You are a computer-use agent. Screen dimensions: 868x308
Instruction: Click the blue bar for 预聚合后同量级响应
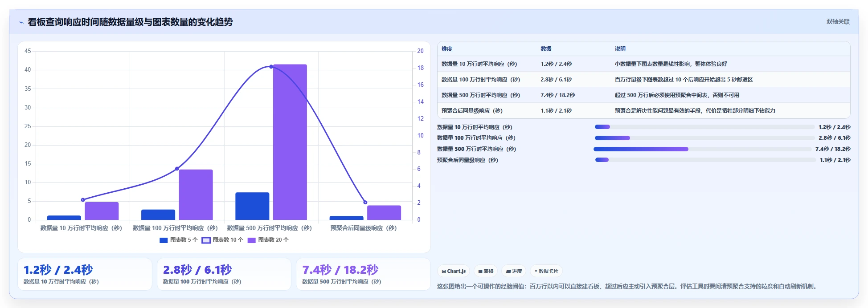(x=346, y=218)
